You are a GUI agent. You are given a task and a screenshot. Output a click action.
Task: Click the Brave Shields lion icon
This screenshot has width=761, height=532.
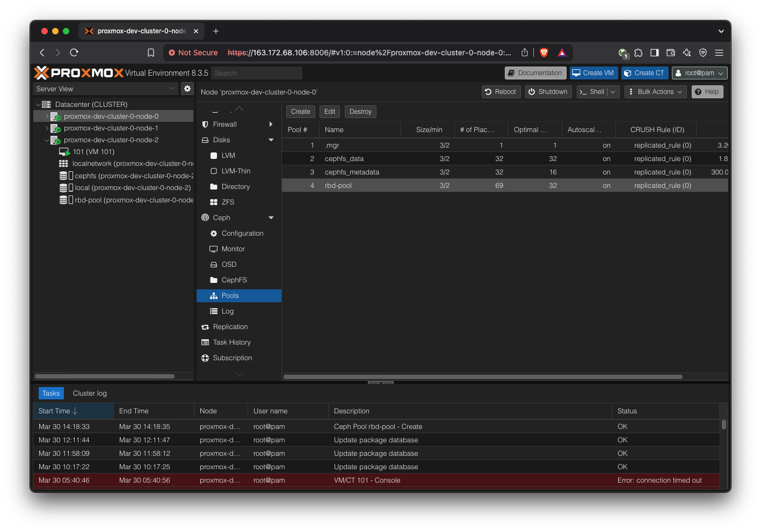(x=543, y=53)
